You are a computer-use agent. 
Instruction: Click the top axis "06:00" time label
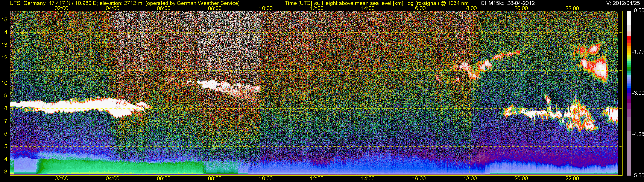click(164, 8)
